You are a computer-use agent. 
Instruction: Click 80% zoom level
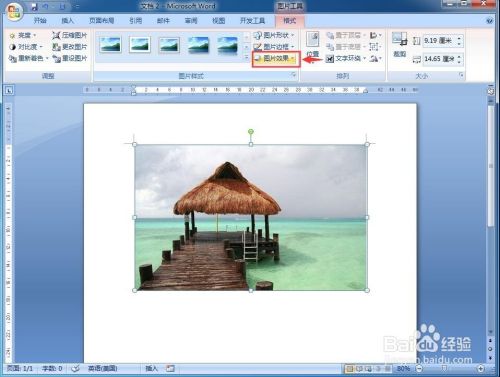403,369
